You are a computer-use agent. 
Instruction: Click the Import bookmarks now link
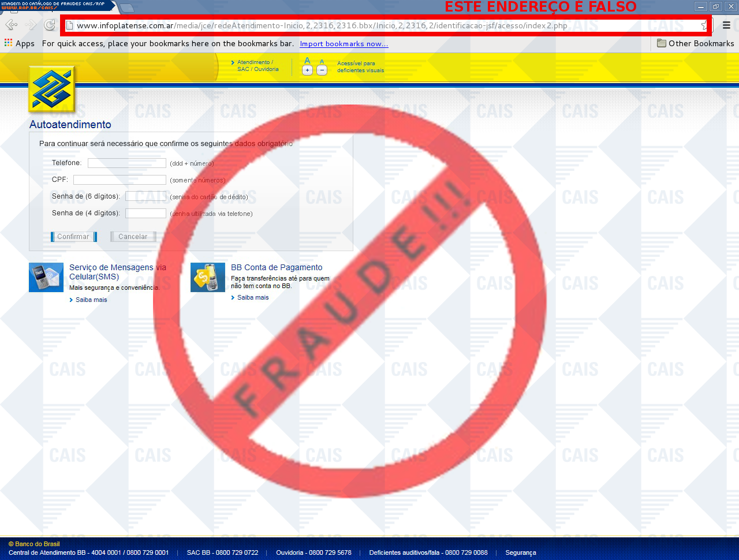(344, 44)
